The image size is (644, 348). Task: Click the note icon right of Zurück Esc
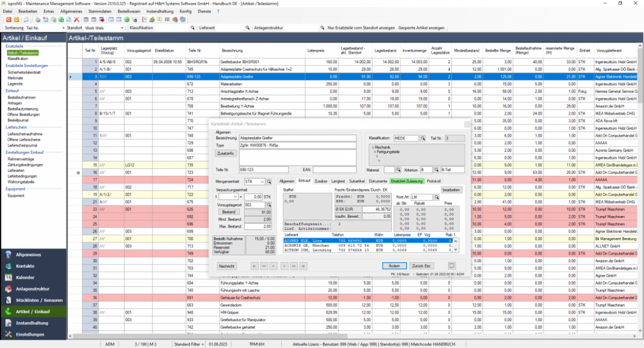(x=452, y=266)
